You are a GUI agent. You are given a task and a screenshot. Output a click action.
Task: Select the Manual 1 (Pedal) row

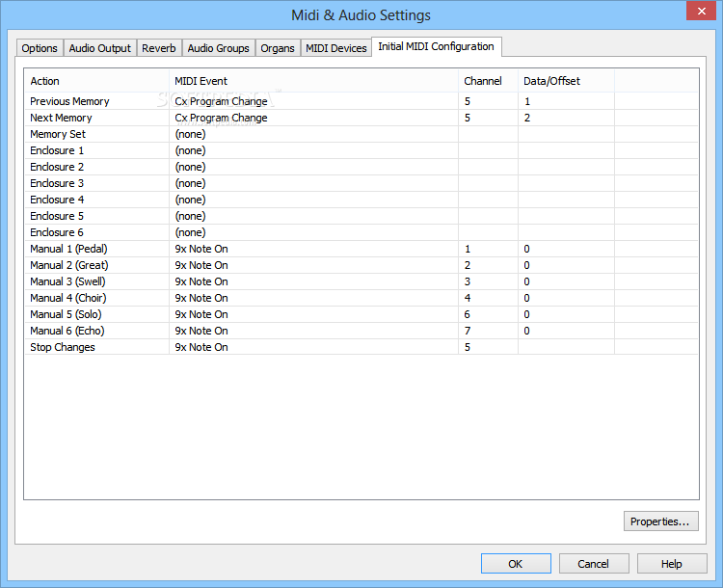[x=361, y=249]
